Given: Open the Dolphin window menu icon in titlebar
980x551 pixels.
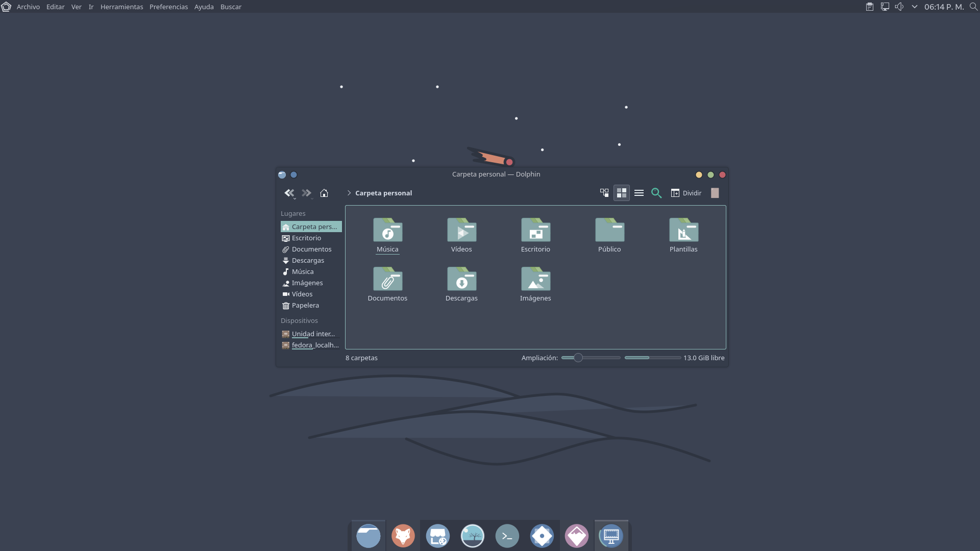Looking at the screenshot, I should [x=282, y=174].
